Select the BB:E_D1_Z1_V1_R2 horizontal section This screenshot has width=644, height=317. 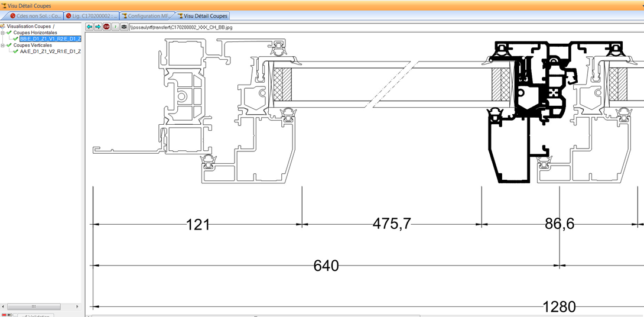(x=50, y=39)
